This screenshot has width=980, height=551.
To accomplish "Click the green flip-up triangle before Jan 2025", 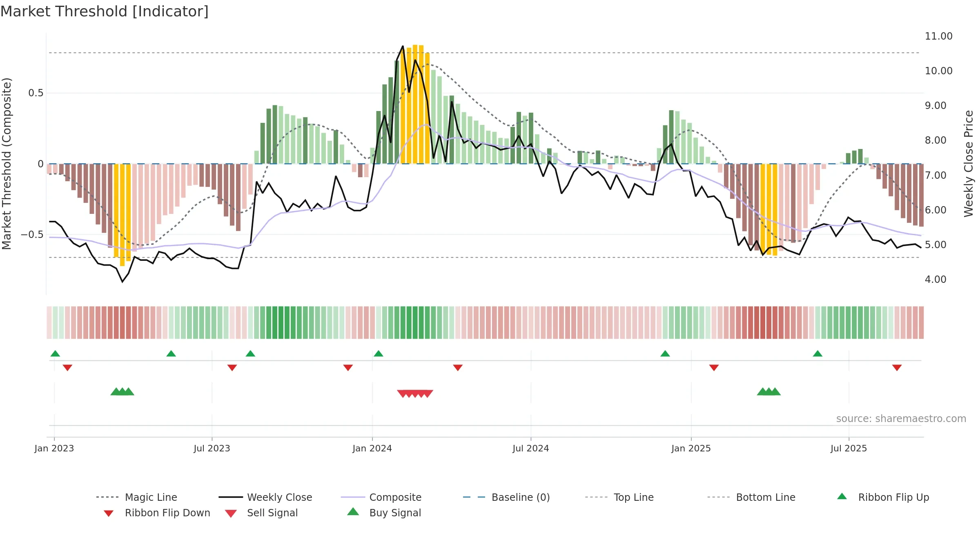I will [665, 353].
